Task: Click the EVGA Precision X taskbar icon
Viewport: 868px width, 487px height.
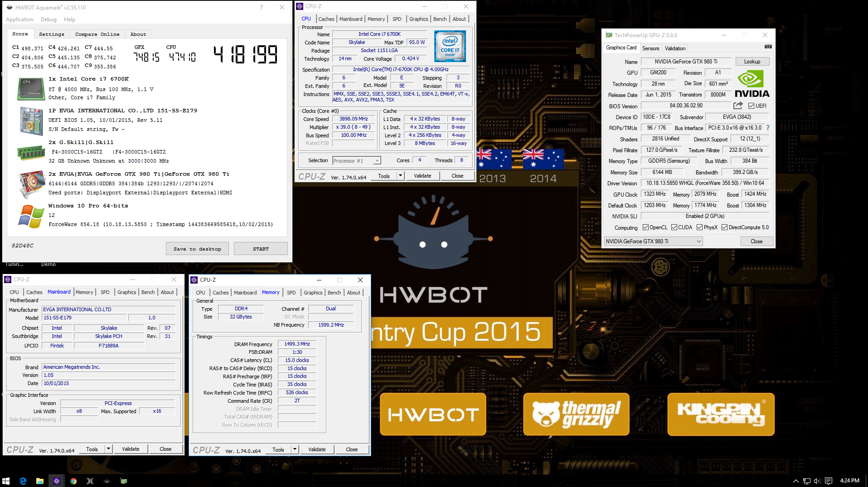Action: 90,481
